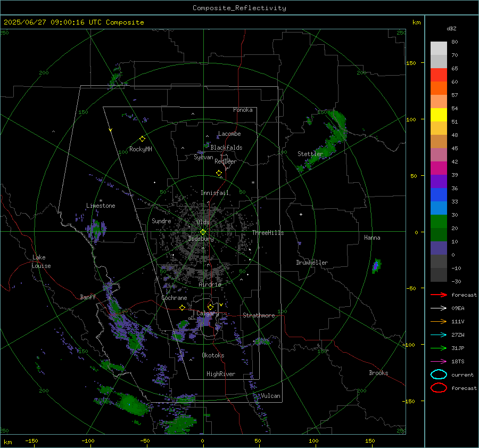Screen dimensions: 479x448
Task: Click the purple-green echo below Limestone
Action: click(x=96, y=230)
